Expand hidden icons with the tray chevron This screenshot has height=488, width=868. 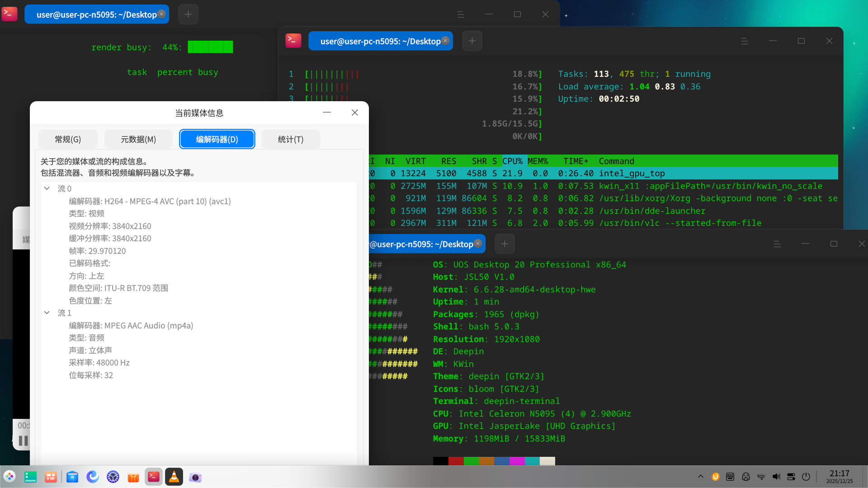coord(700,476)
